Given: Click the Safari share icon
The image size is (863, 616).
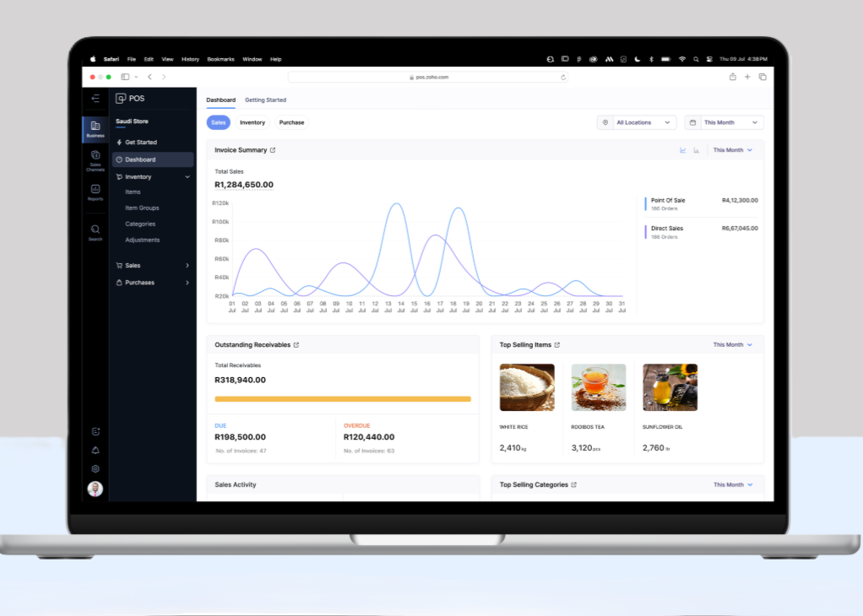Looking at the screenshot, I should coord(733,77).
